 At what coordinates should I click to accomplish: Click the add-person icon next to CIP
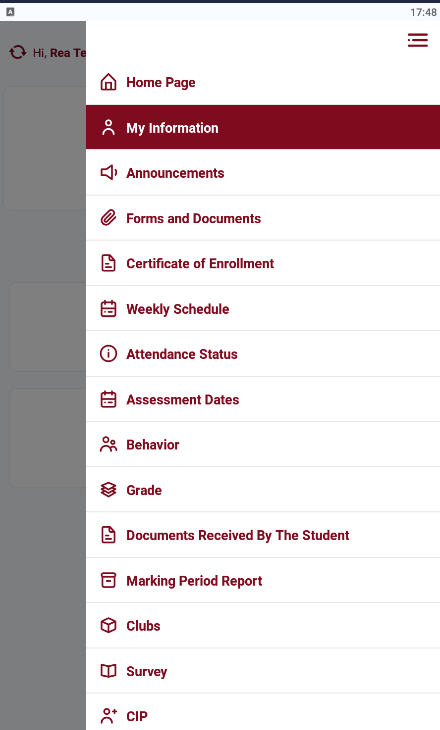(108, 716)
